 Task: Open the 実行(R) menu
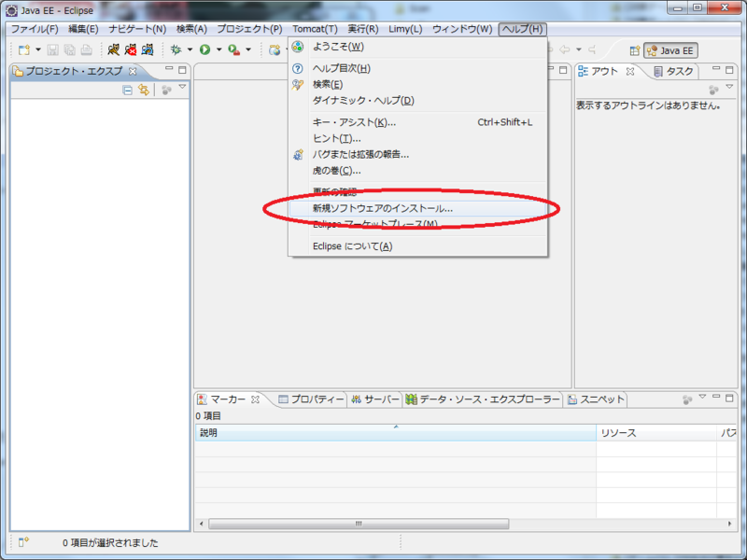363,29
